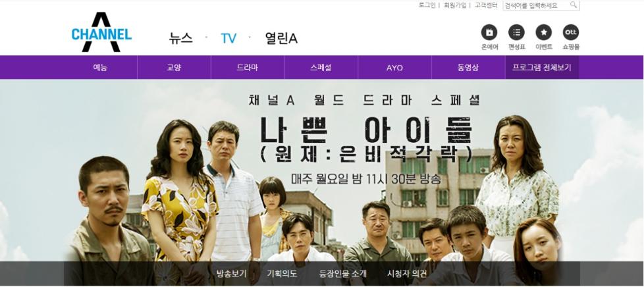This screenshot has height=287, width=644.
Task: Open the 온에어 live broadcast icon
Action: point(489,32)
